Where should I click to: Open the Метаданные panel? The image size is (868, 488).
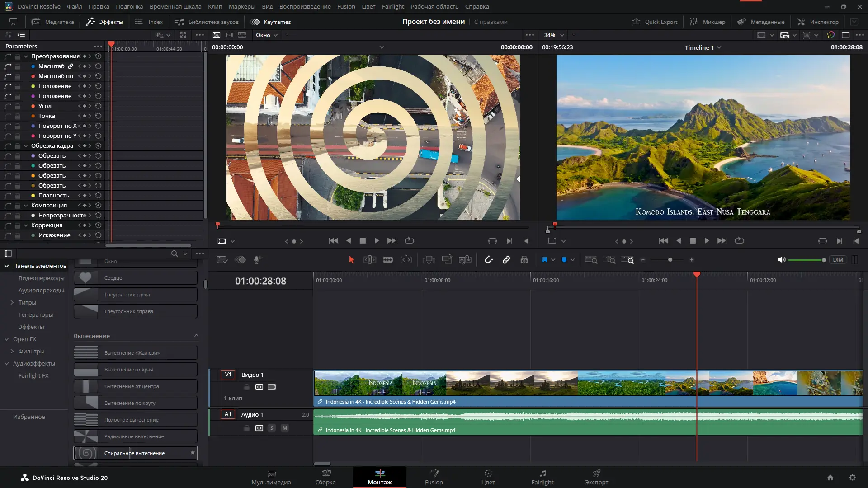click(761, 22)
